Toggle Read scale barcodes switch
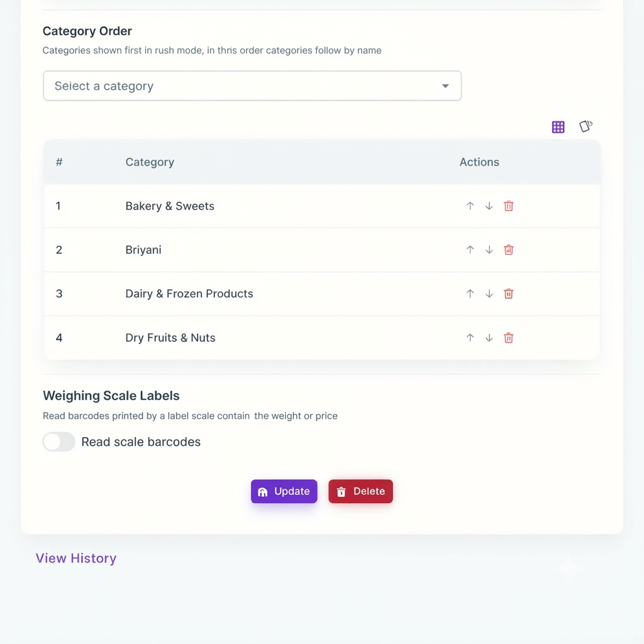This screenshot has height=644, width=644. coord(58,442)
